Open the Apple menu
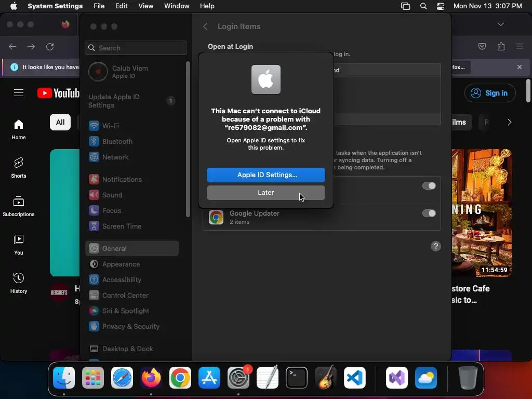 [x=14, y=6]
